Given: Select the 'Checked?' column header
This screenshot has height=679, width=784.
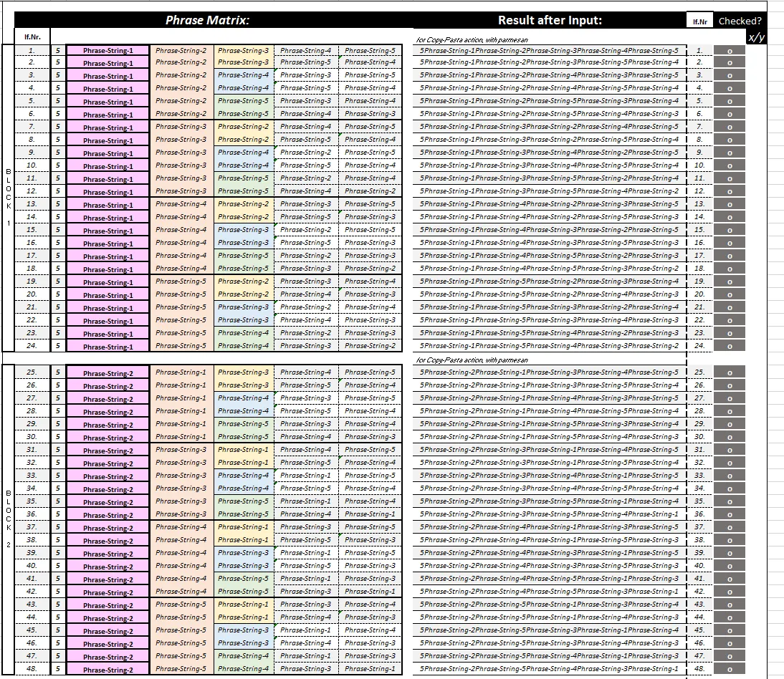Looking at the screenshot, I should pos(740,21).
